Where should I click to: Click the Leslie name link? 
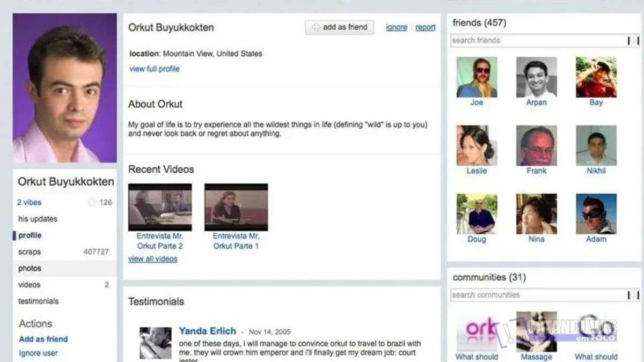coord(477,171)
